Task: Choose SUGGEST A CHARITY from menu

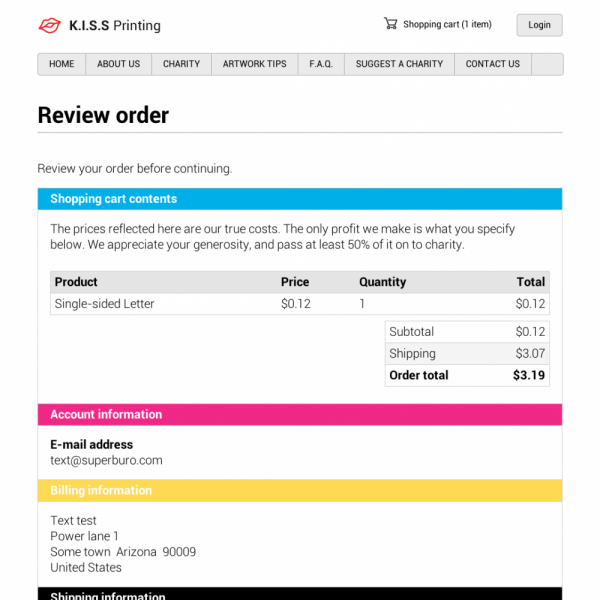Action: tap(399, 64)
